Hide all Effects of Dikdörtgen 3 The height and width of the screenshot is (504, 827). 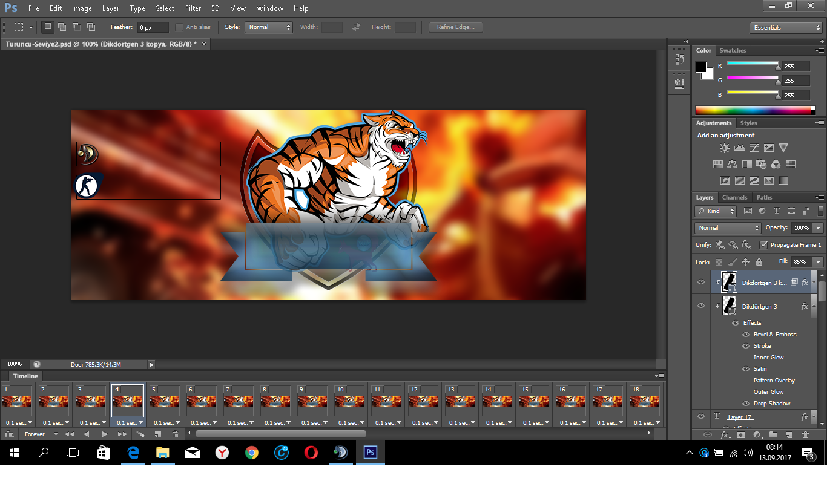pos(736,323)
